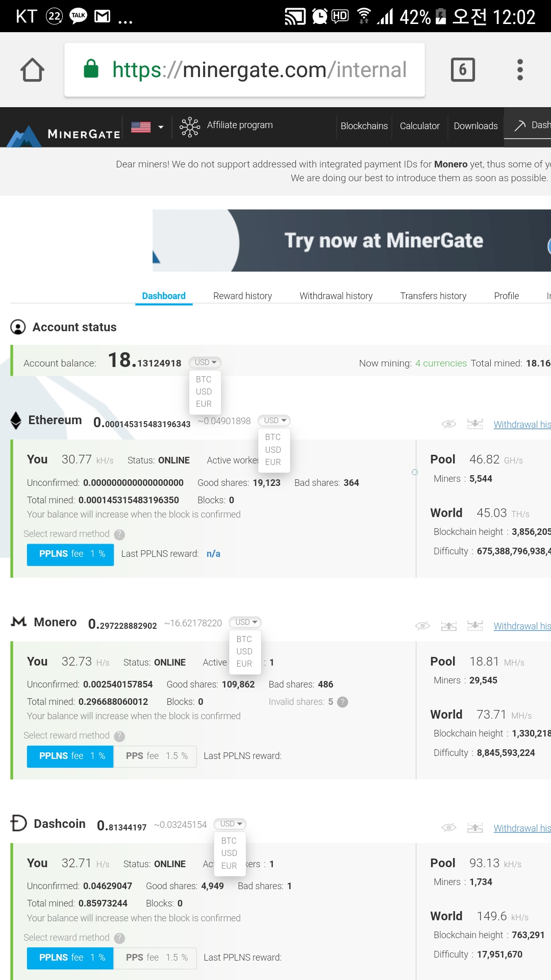Click Dashcoin deposit icon
The width and height of the screenshot is (551, 980).
tap(475, 828)
